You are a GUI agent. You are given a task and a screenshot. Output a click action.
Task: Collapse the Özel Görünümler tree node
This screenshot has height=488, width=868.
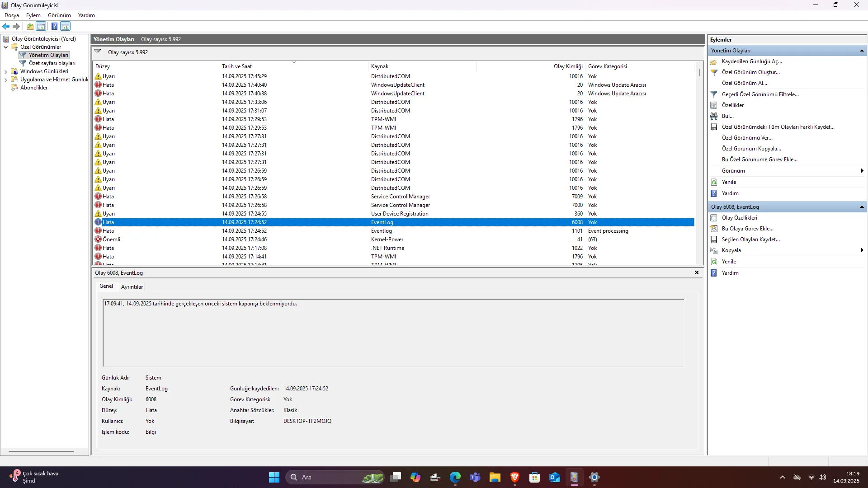(5, 47)
